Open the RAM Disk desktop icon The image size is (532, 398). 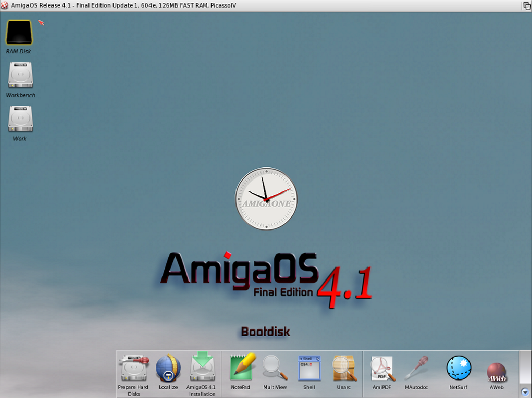[19, 33]
